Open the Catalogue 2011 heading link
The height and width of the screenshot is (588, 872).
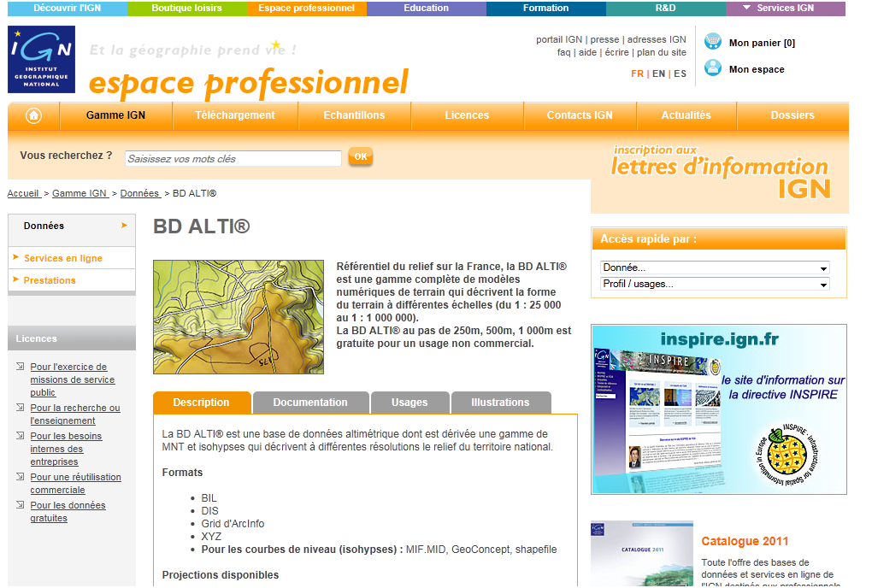point(745,541)
